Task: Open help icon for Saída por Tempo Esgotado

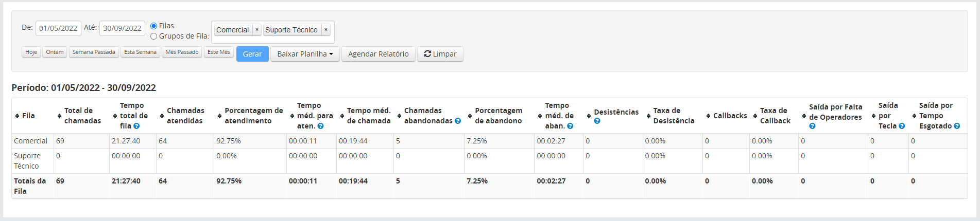Action: (x=957, y=126)
